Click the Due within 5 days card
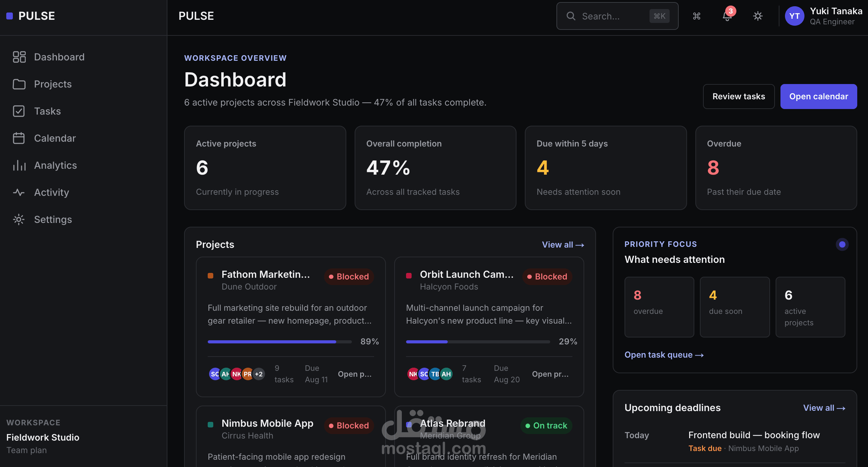Viewport: 868px width, 467px height. 606,168
